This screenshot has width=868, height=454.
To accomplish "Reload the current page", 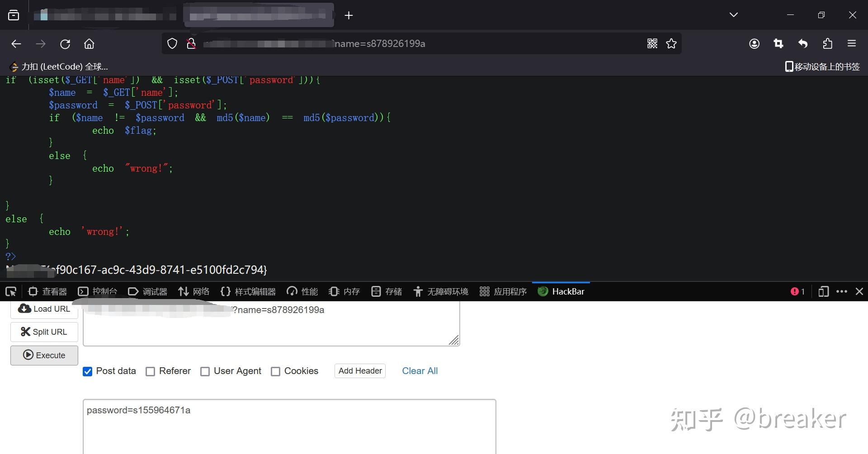I will [65, 43].
